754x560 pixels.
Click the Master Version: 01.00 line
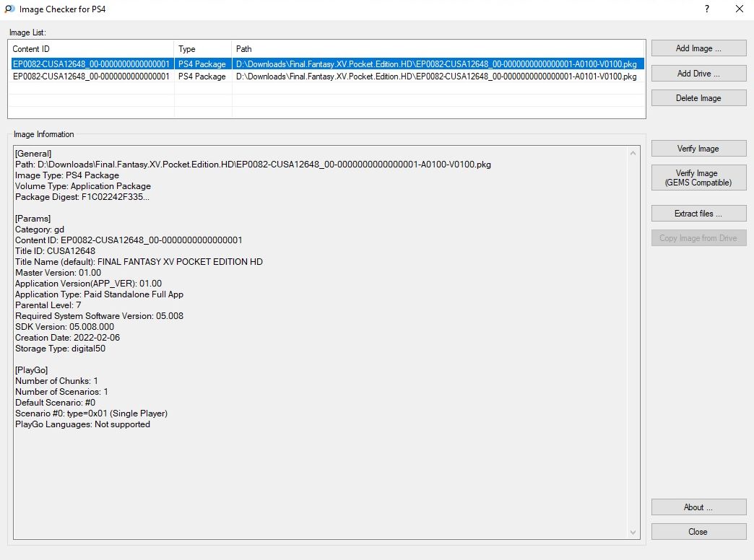[x=58, y=273]
